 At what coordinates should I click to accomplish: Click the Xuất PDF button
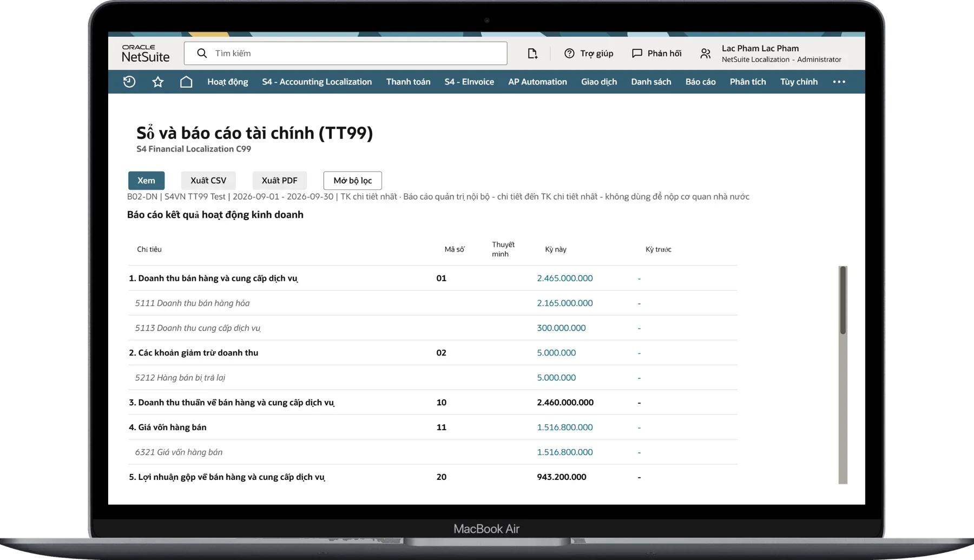click(280, 180)
